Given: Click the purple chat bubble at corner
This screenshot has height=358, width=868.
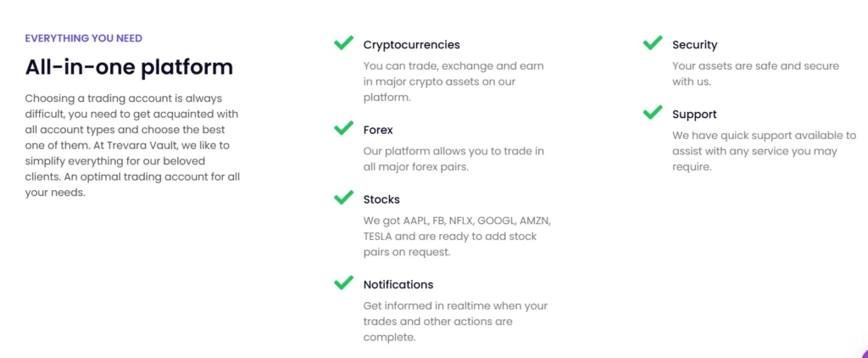Looking at the screenshot, I should click(x=863, y=353).
